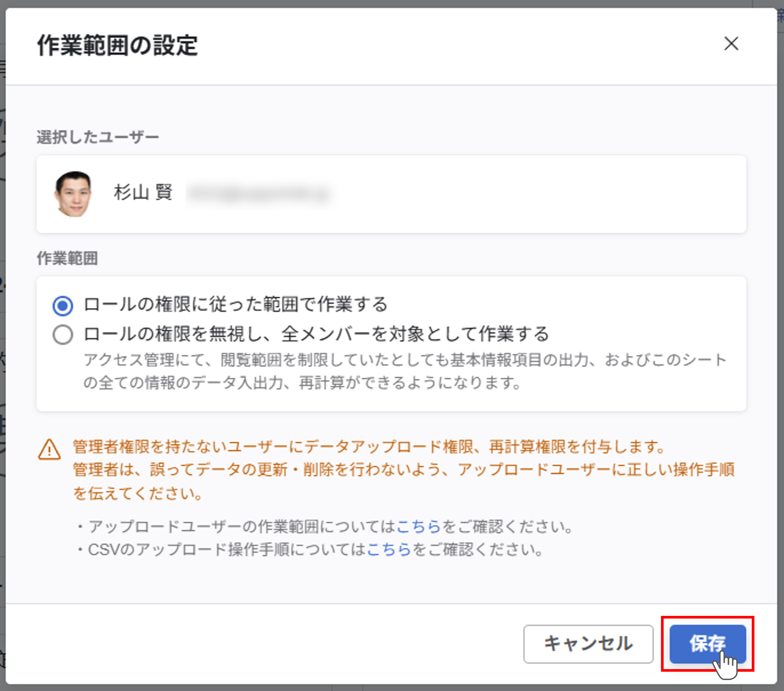Click the 選択したユーザー section label
Viewport: 784px width, 691px height.
coord(98,137)
